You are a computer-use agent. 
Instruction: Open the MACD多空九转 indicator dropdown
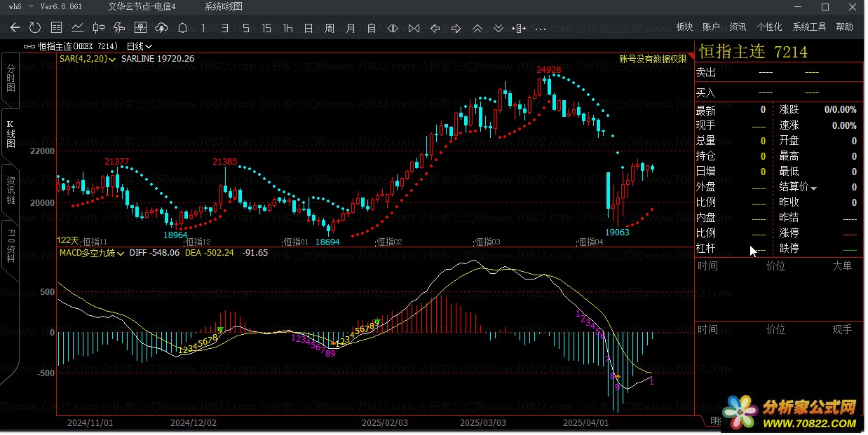click(x=121, y=253)
